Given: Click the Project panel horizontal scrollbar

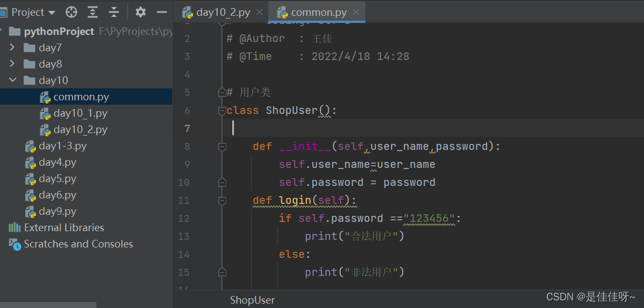Looking at the screenshot, I should click(x=48, y=305).
